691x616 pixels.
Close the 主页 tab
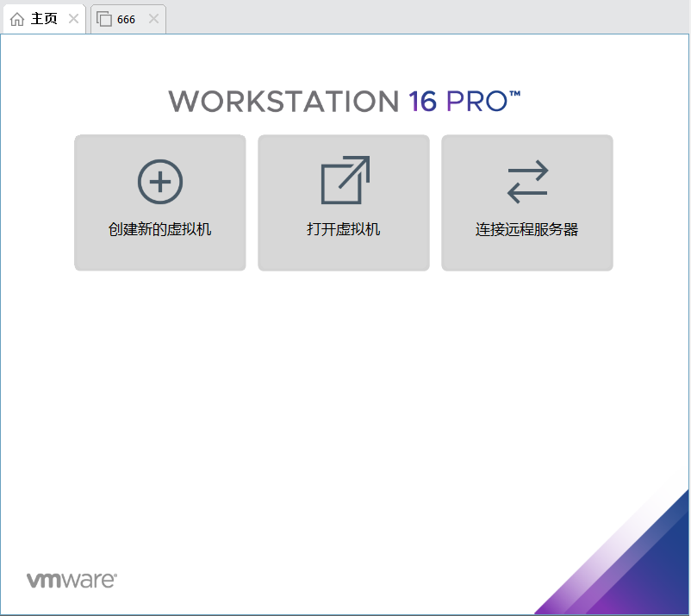[73, 19]
